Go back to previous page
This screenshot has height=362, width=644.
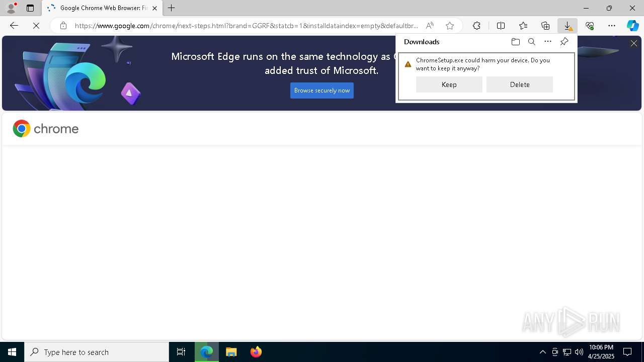(14, 26)
